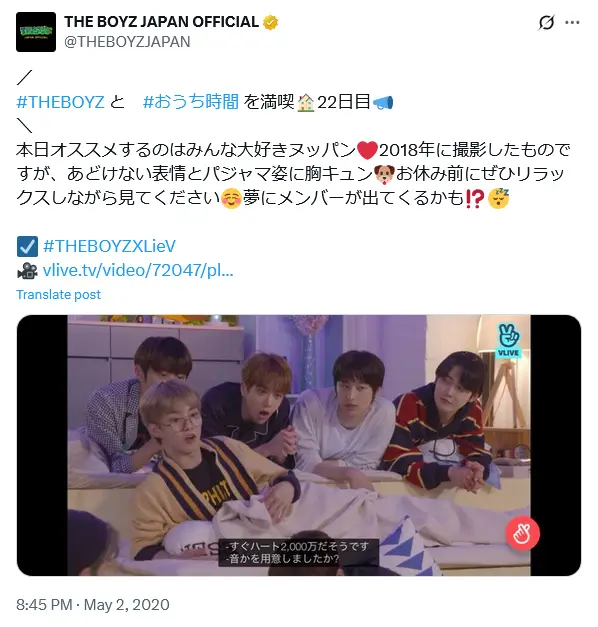Viewport: 598px width, 627px height.
Task: Tap the red finger-heart button on video
Action: [x=522, y=533]
